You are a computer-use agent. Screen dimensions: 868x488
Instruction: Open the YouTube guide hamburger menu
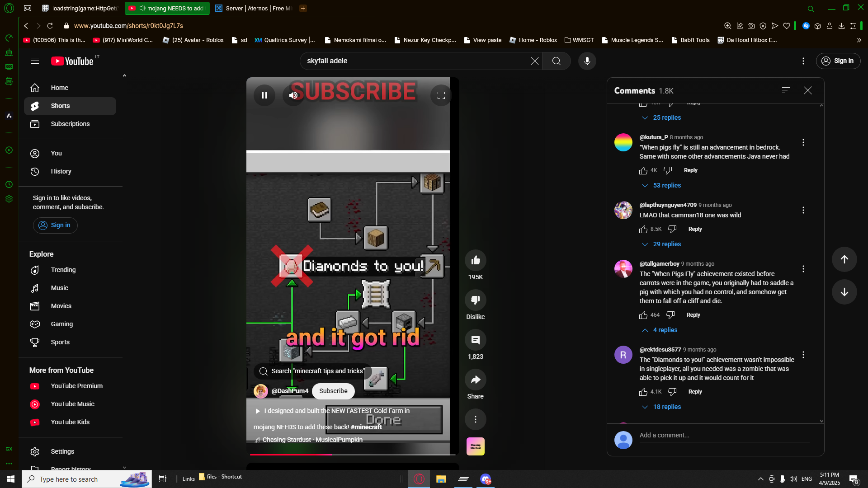click(35, 61)
